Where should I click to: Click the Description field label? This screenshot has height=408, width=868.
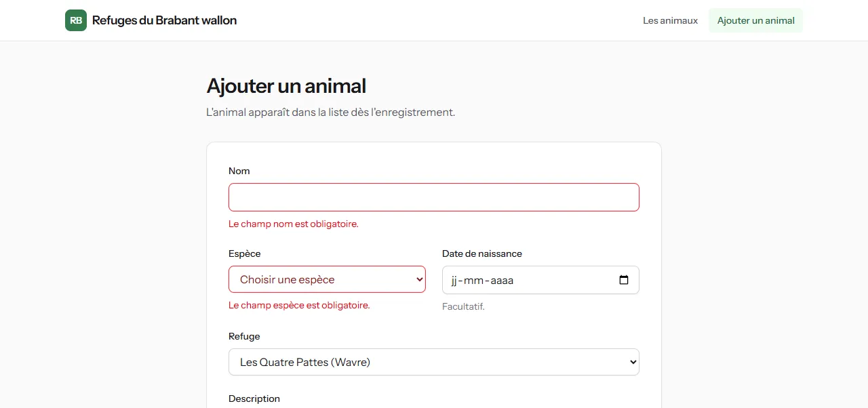tap(254, 399)
